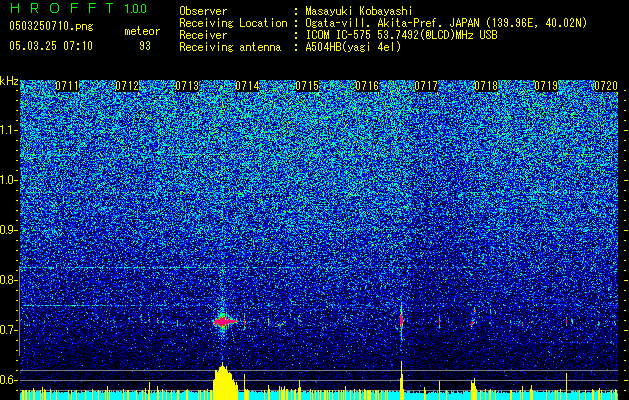Click the 0.7 kHz axis label
Screen dimensions: 629x400
click(x=9, y=330)
